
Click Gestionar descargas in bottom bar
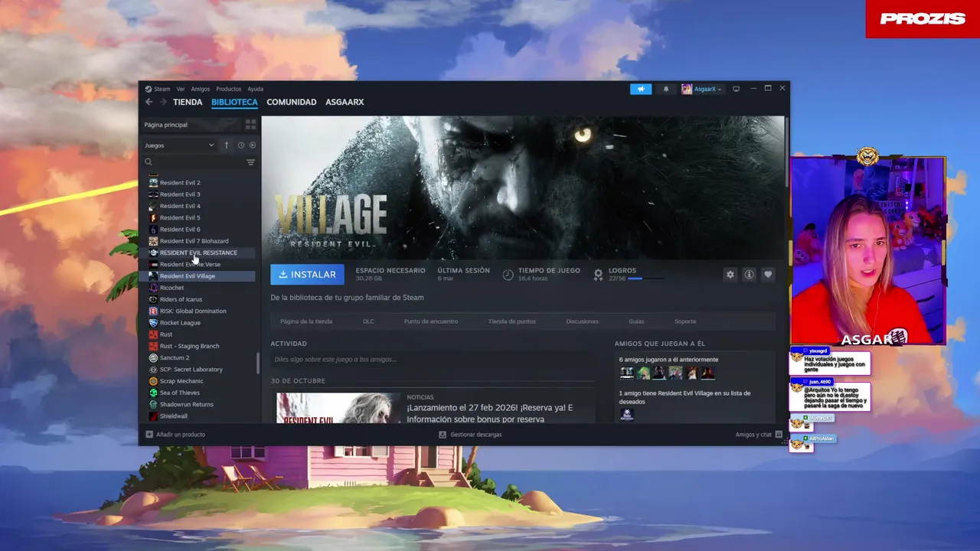pos(476,435)
